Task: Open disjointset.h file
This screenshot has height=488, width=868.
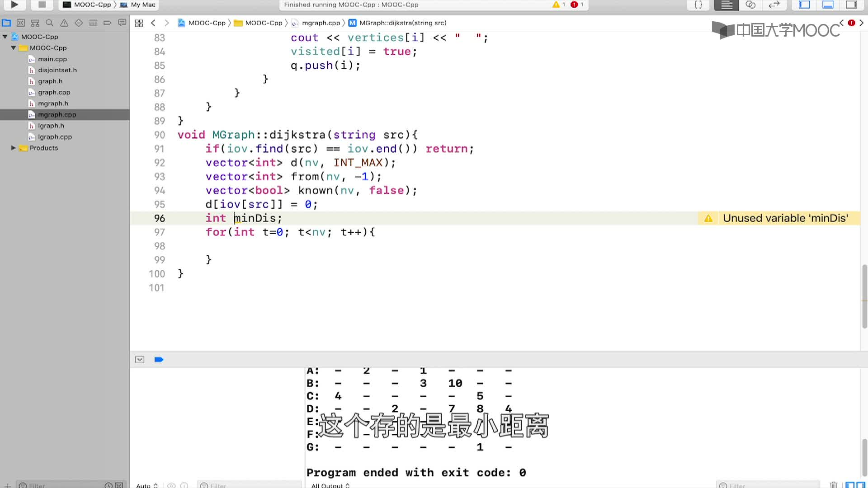Action: [57, 70]
